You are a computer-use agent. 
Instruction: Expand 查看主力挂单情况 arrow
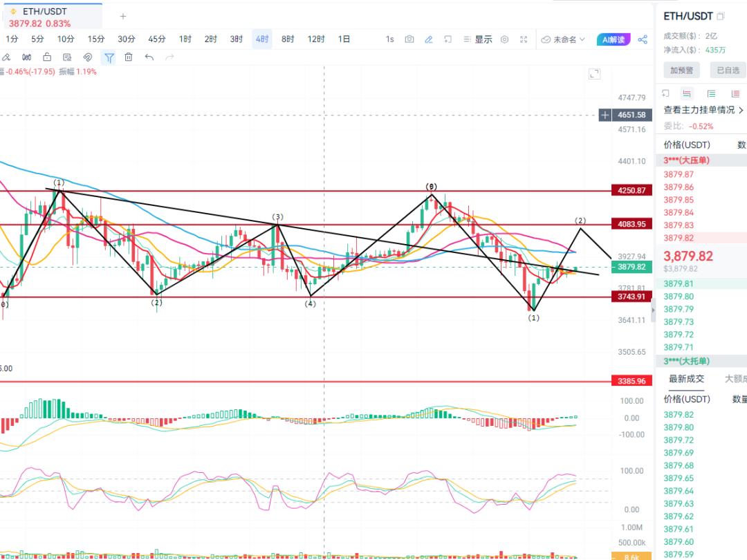[741, 110]
